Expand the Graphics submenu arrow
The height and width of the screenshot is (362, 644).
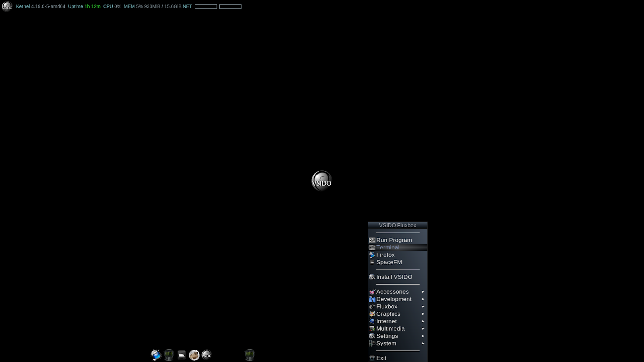[x=423, y=314]
